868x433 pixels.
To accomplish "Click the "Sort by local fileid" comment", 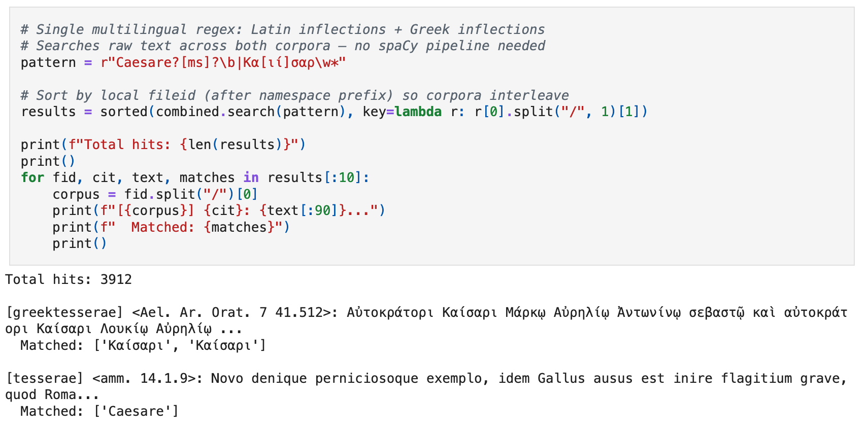I will click(x=294, y=95).
